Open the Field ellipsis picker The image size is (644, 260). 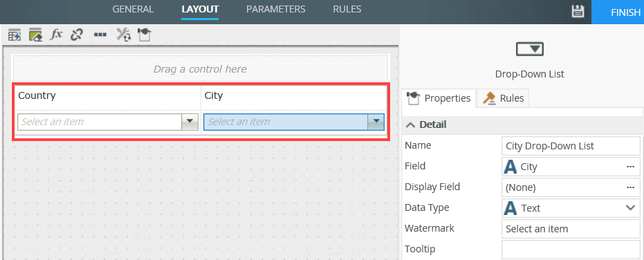630,167
